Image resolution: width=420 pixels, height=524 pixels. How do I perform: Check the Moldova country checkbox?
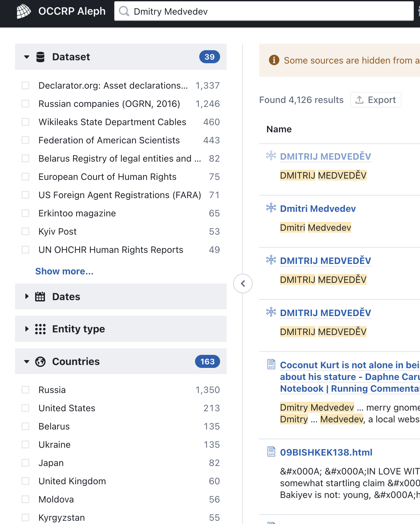tap(25, 499)
